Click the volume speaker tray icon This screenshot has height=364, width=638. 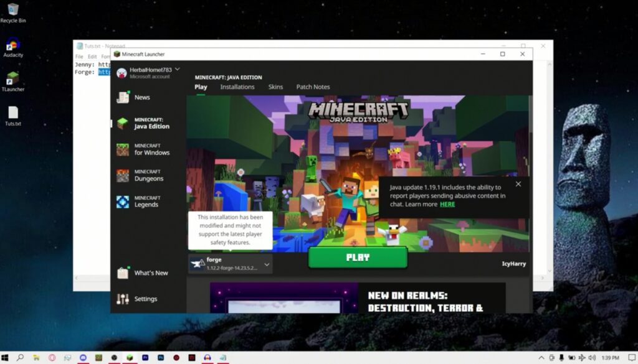click(x=592, y=358)
